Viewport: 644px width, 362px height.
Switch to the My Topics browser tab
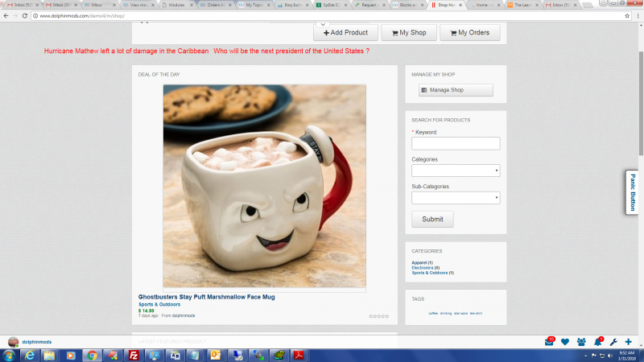(x=254, y=5)
